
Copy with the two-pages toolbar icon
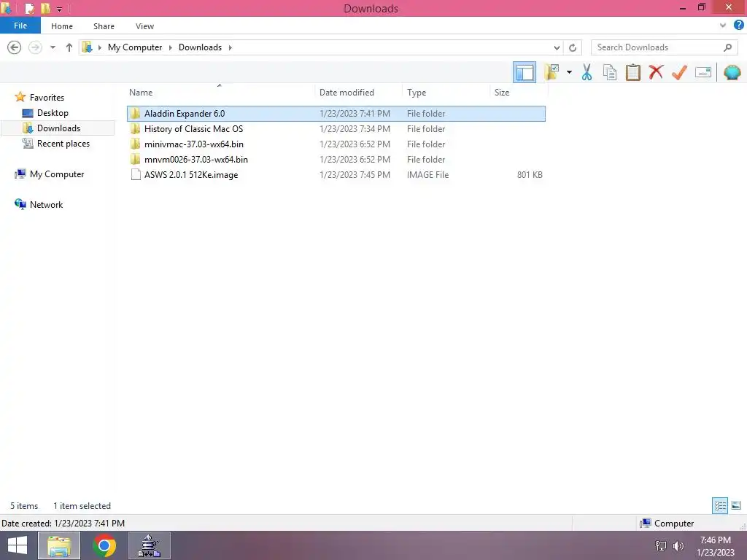coord(609,72)
